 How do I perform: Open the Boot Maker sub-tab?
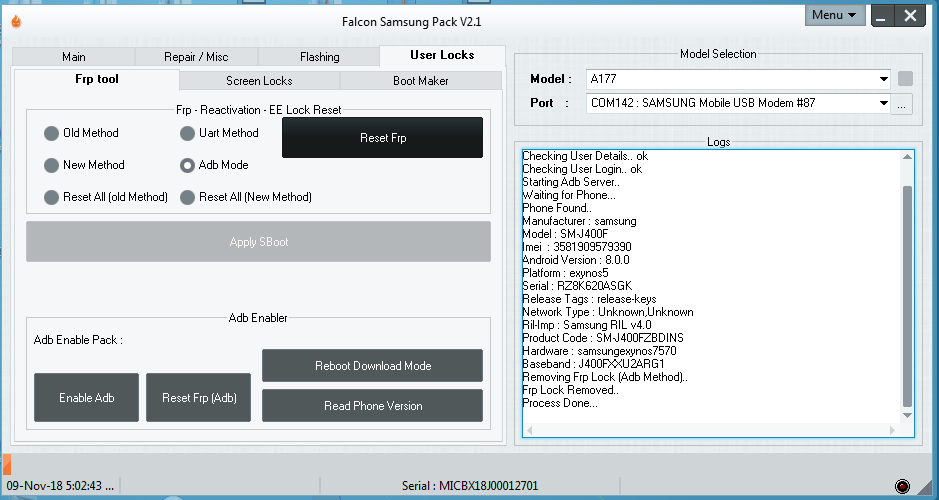tap(420, 81)
